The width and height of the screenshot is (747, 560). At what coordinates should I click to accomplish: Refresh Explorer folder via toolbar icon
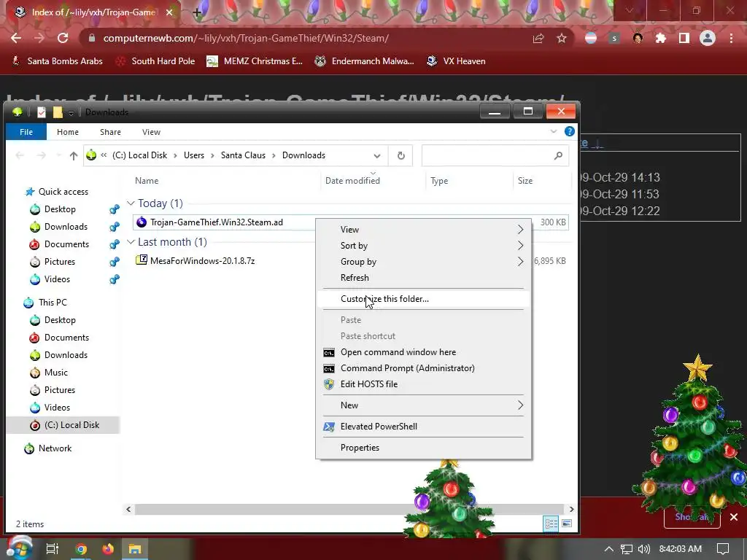click(x=400, y=156)
